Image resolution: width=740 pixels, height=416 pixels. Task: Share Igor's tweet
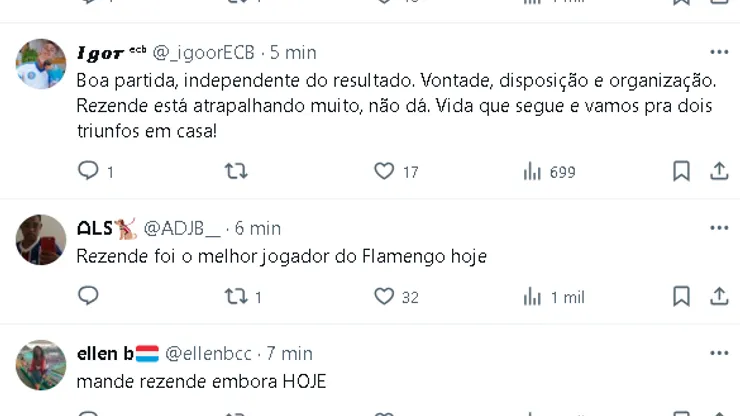pos(719,172)
